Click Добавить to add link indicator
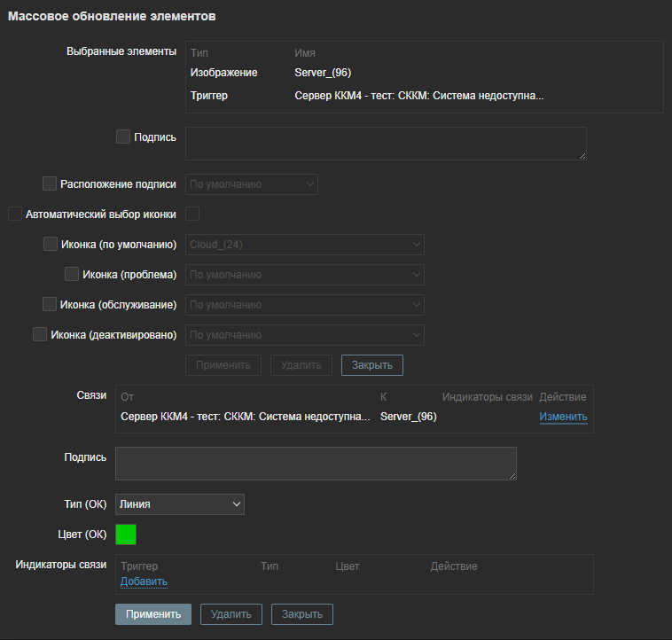Viewport: 672px width, 640px height. [x=144, y=581]
